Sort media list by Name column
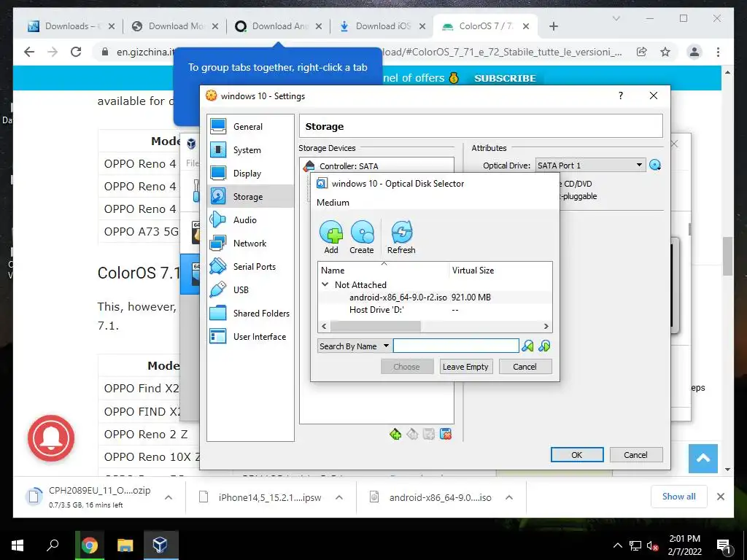The width and height of the screenshot is (747, 560). [384, 271]
